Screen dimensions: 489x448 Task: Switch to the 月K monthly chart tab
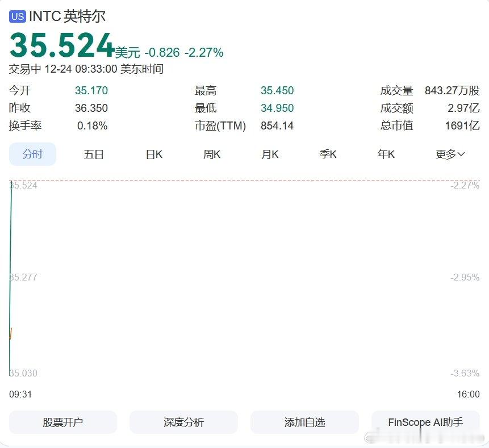(270, 154)
